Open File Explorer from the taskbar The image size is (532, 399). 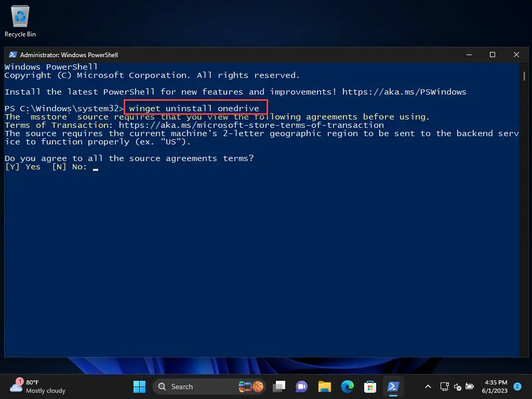(324, 387)
